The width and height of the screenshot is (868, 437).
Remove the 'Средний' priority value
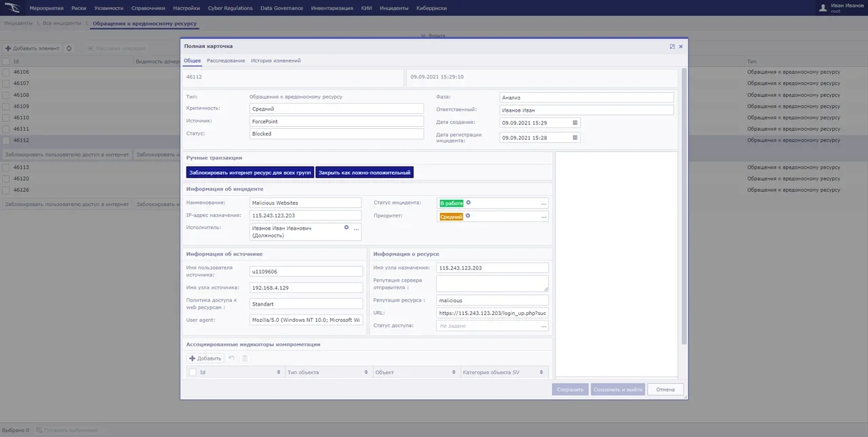(x=468, y=216)
